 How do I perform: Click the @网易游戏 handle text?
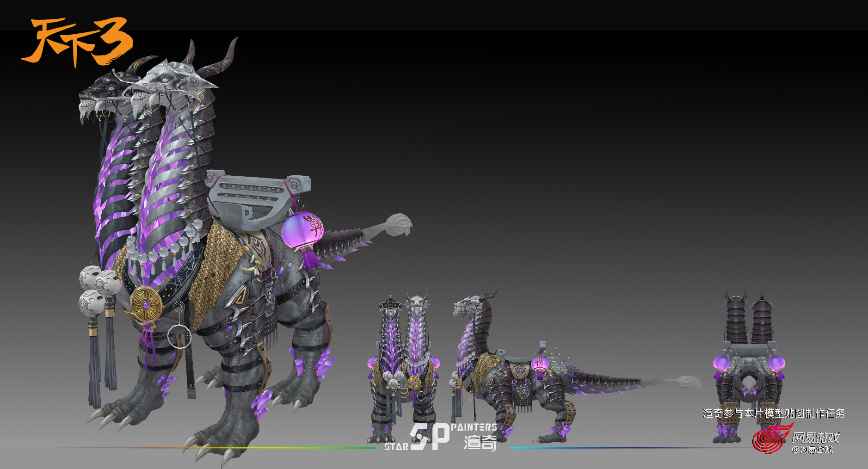coord(812,450)
